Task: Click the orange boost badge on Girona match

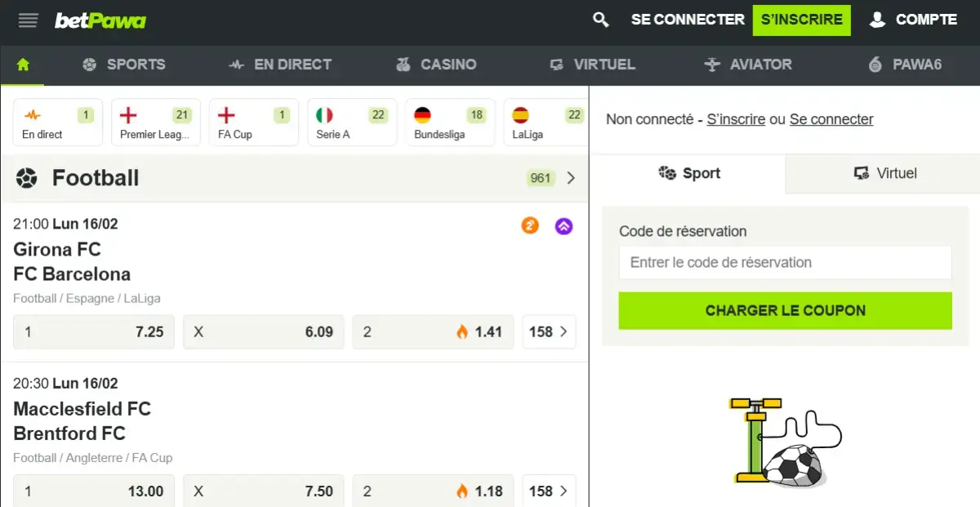Action: point(530,226)
